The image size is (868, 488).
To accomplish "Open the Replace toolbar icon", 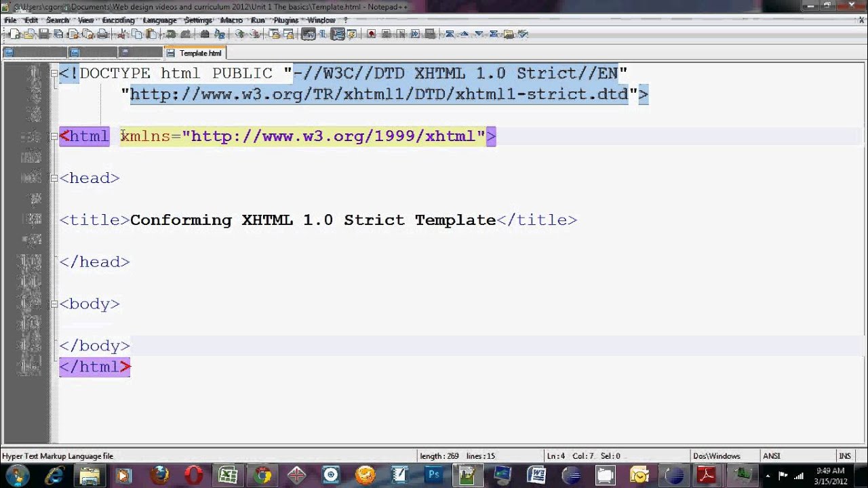I will [220, 34].
